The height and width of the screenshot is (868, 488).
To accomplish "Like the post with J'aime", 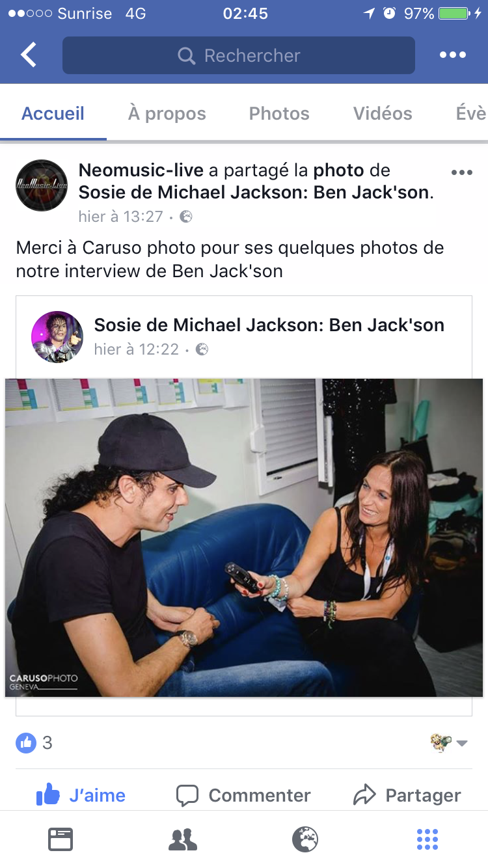I will (81, 795).
